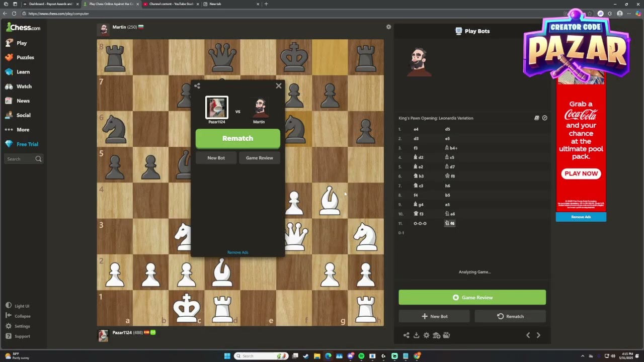Open Spotify from the taskbar
644x362 pixels.
coord(361,356)
